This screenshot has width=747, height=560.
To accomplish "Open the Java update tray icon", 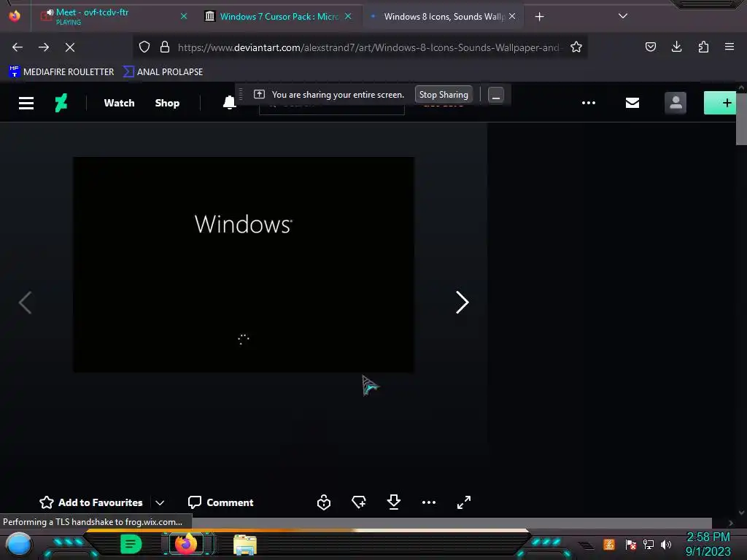I will [609, 544].
